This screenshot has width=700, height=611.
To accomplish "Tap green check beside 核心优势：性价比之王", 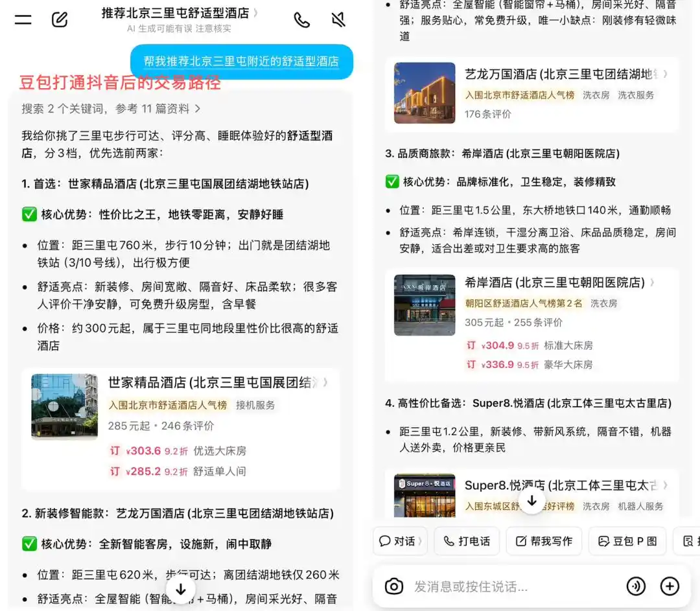I will click(29, 214).
